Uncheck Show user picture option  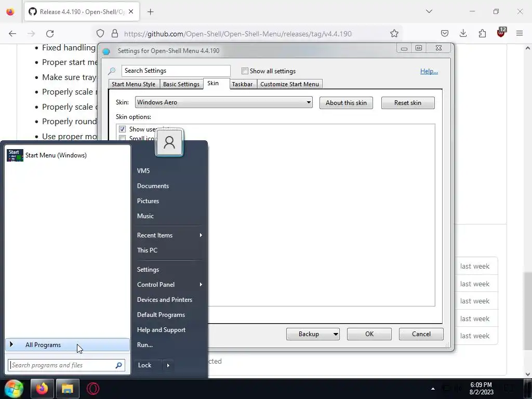122,129
